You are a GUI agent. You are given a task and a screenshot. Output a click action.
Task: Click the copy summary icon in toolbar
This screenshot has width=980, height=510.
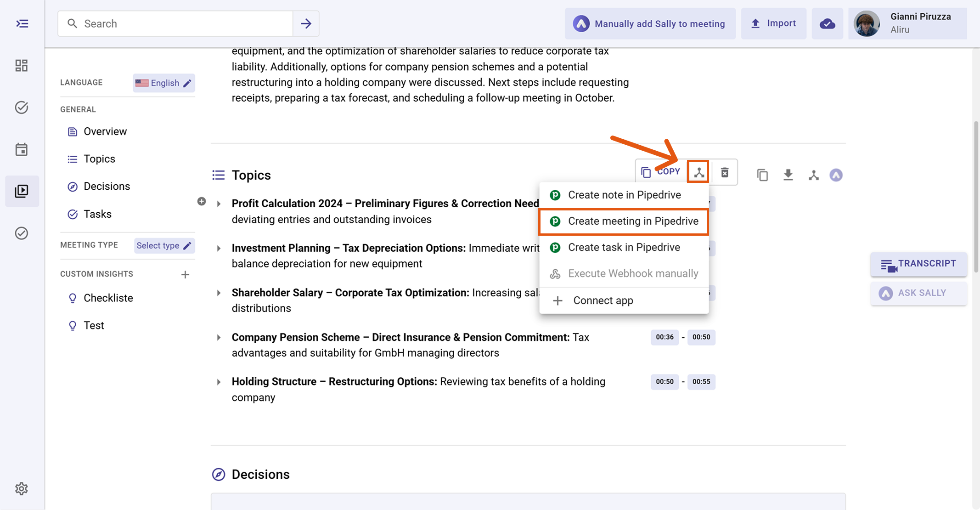pos(762,175)
